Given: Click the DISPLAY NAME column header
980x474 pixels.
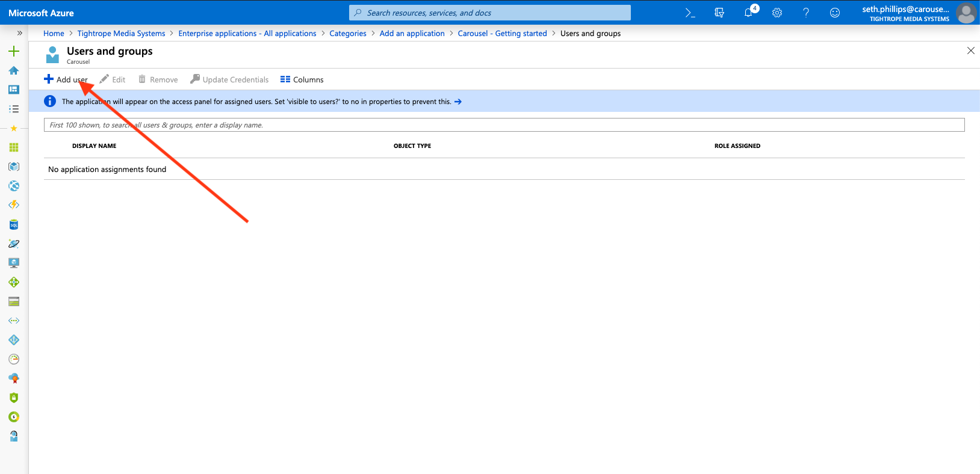Looking at the screenshot, I should coord(95,146).
